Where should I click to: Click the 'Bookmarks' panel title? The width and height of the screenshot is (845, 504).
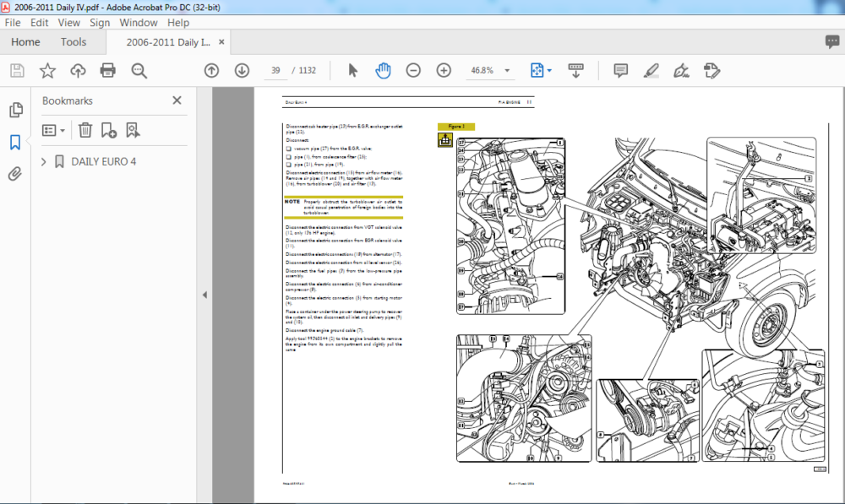coord(68,100)
